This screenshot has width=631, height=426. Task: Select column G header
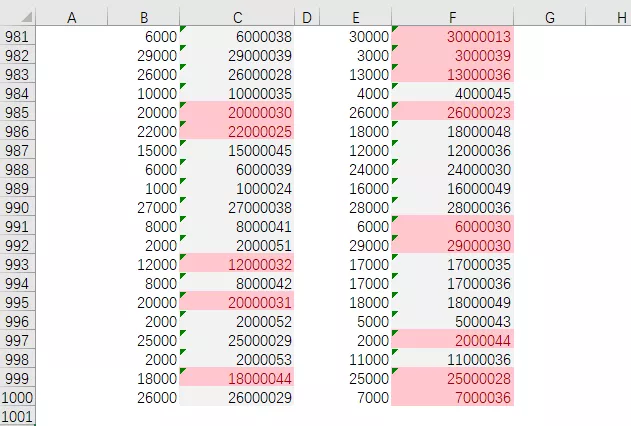[550, 17]
